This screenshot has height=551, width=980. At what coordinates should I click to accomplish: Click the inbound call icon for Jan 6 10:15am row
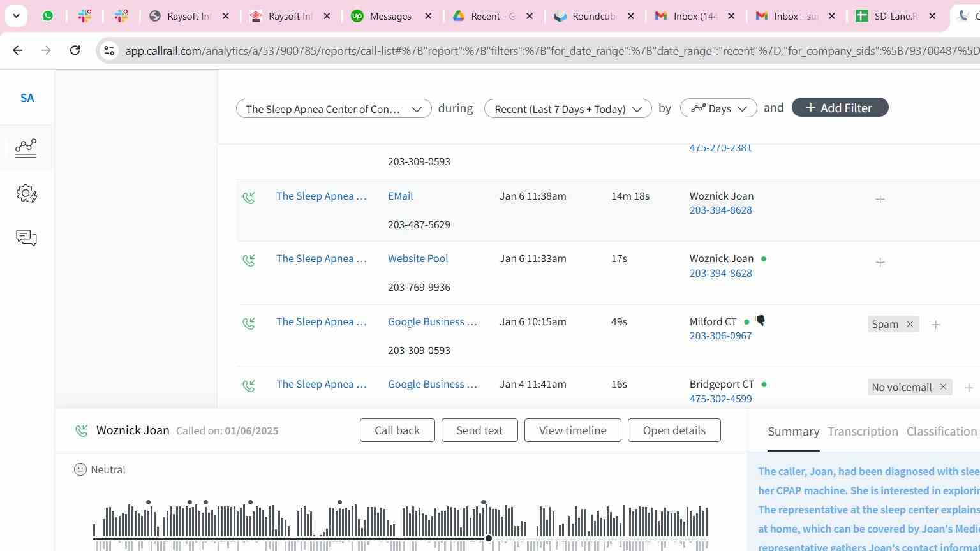(249, 324)
